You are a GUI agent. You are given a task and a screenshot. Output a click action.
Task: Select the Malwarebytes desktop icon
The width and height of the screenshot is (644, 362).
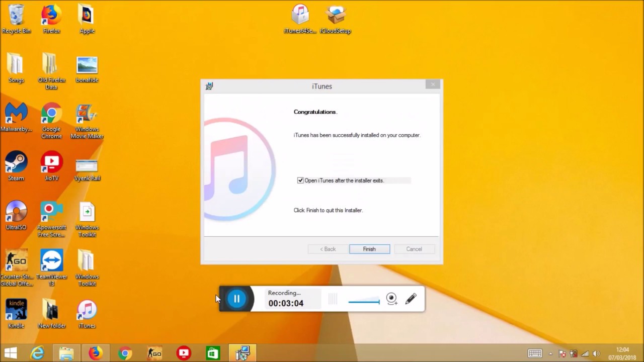click(x=16, y=118)
